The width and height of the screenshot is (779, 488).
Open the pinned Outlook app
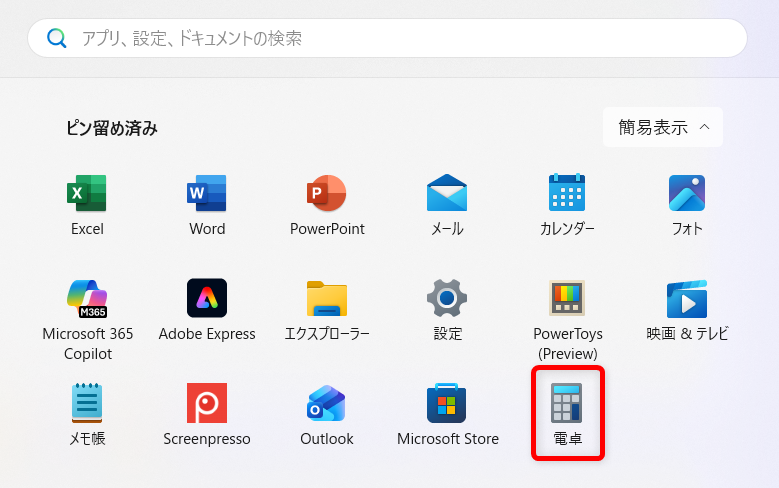click(327, 415)
